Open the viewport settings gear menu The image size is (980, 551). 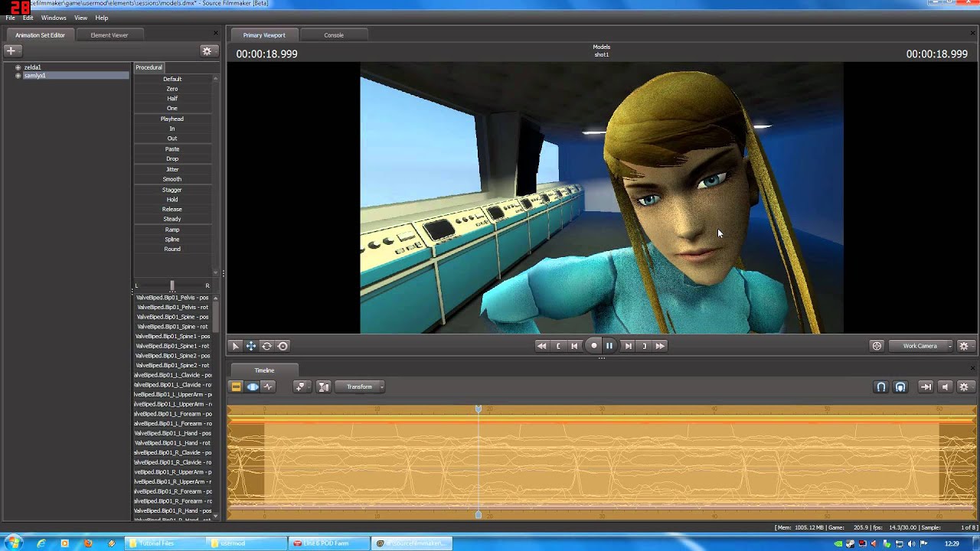point(964,346)
